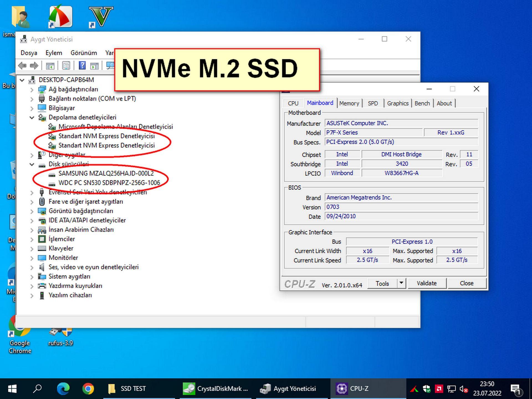
Task: Collapse the Disk sürücüleri node
Action: [x=32, y=164]
